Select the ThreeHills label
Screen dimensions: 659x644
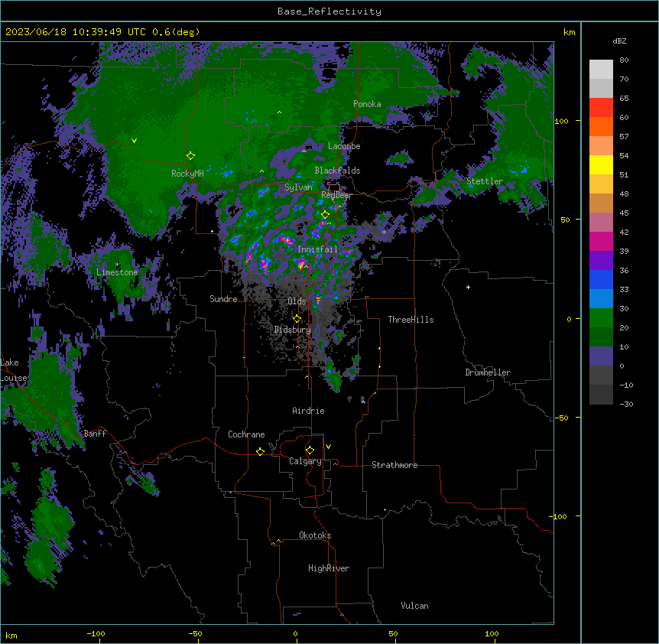pos(411,320)
